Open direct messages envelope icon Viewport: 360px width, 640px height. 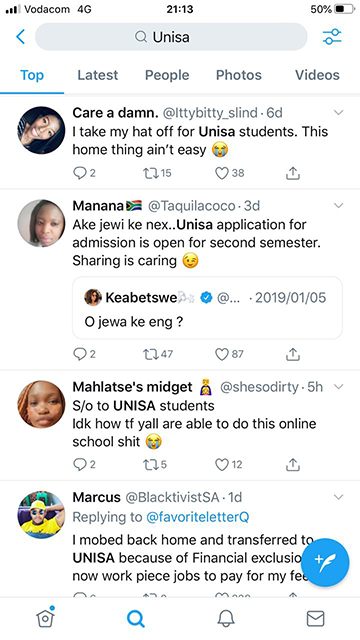click(315, 618)
